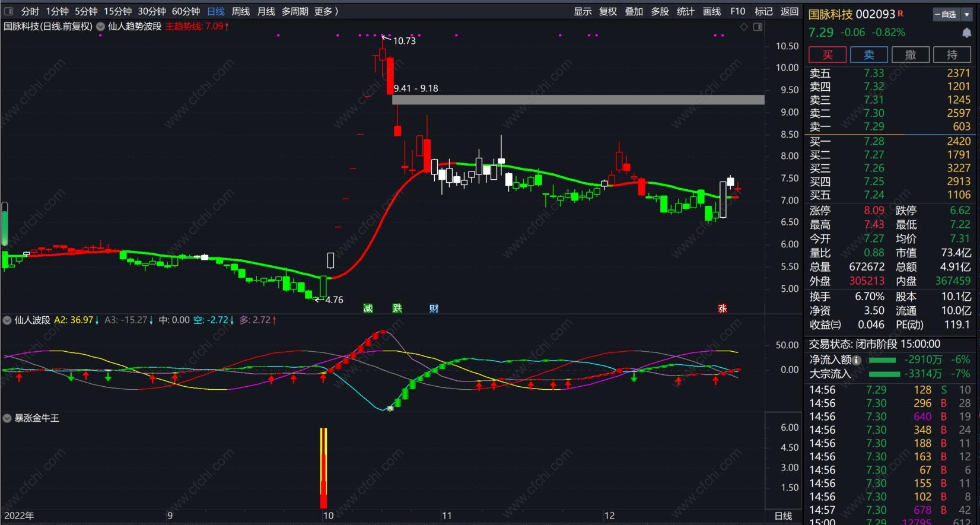Click the 国脉科技 002093 stock title

click(851, 14)
